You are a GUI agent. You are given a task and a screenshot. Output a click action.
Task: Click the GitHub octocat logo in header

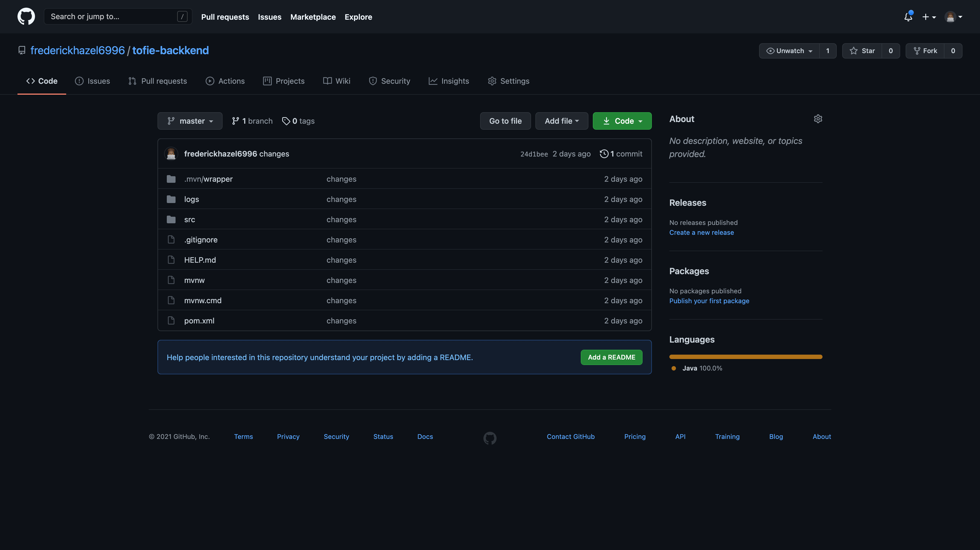pos(26,17)
